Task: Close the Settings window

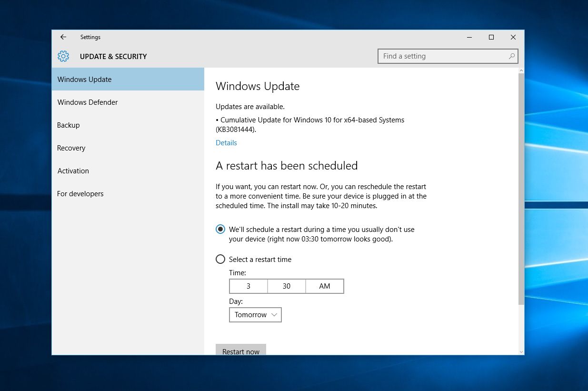Action: point(513,37)
